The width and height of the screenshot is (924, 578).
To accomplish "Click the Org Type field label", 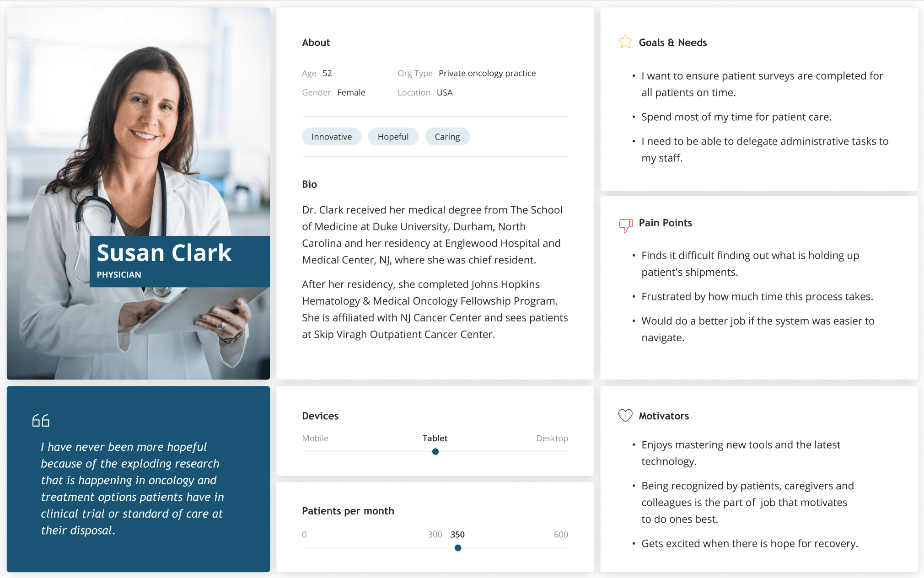I will [415, 73].
